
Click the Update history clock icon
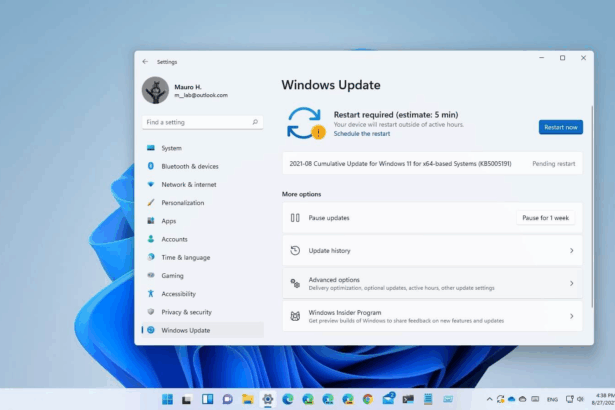click(x=295, y=250)
